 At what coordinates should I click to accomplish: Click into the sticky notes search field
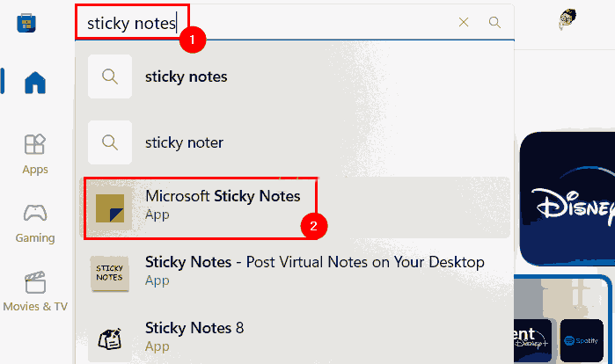coord(267,23)
